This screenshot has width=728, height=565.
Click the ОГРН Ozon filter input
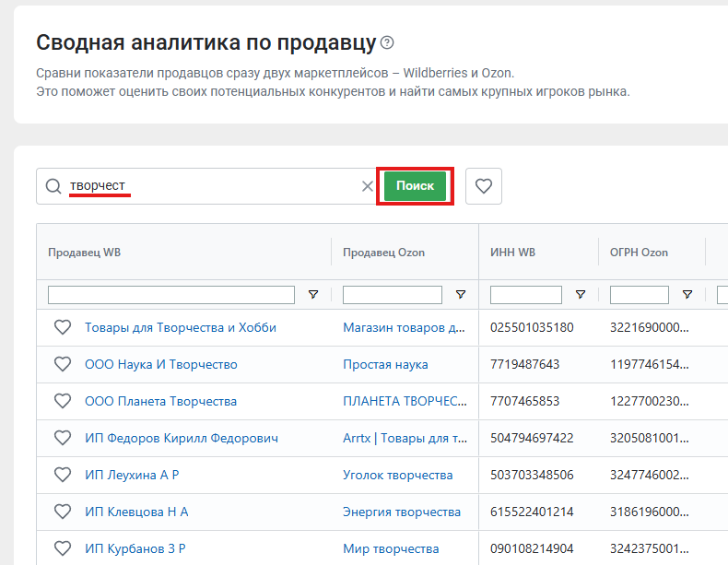[x=640, y=295]
